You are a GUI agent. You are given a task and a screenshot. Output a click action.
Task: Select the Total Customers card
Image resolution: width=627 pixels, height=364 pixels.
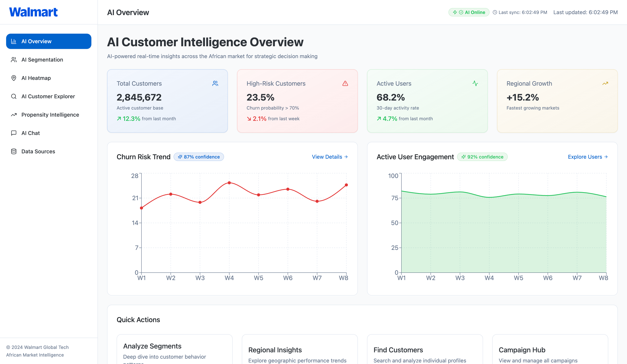(167, 101)
